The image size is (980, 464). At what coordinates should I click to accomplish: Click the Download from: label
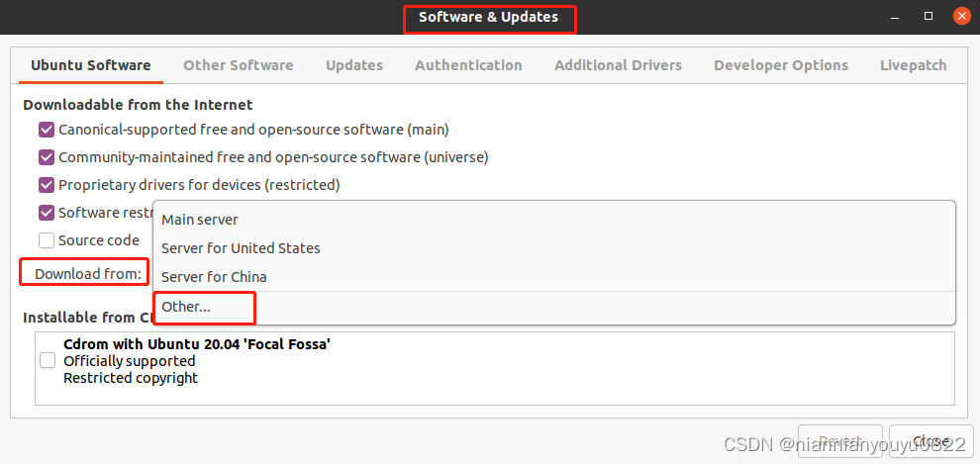point(88,273)
